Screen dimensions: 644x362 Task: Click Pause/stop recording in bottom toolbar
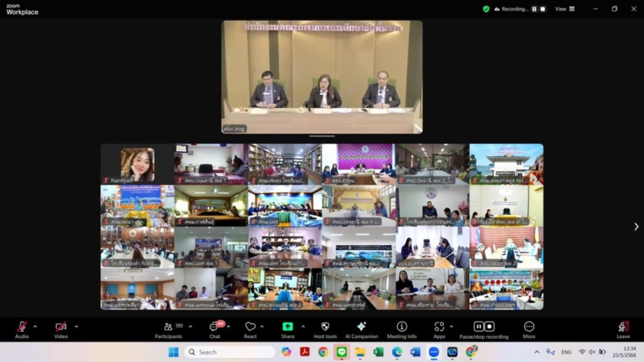(x=484, y=329)
